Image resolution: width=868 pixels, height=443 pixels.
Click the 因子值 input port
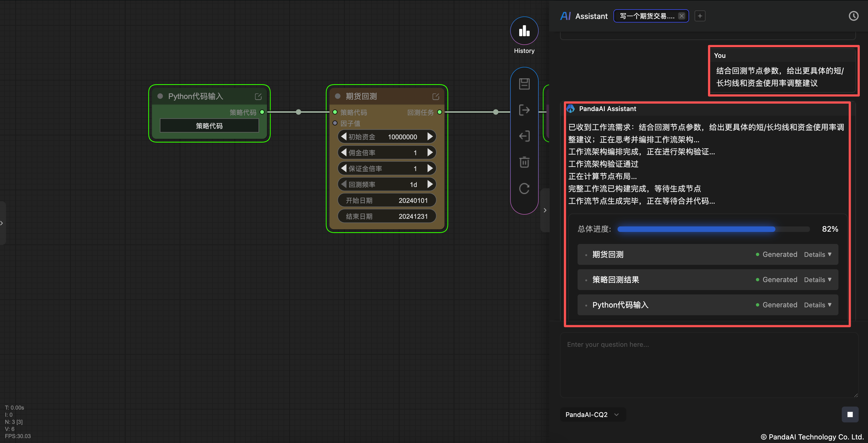coord(335,123)
